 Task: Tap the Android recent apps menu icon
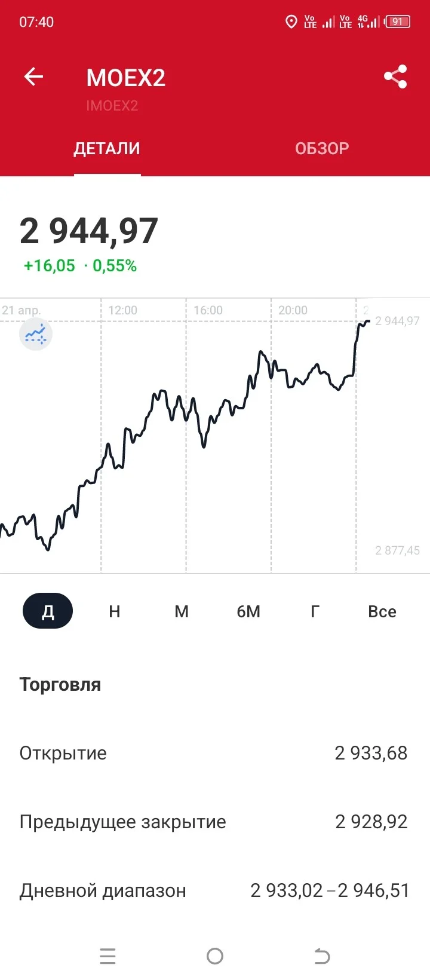107,956
